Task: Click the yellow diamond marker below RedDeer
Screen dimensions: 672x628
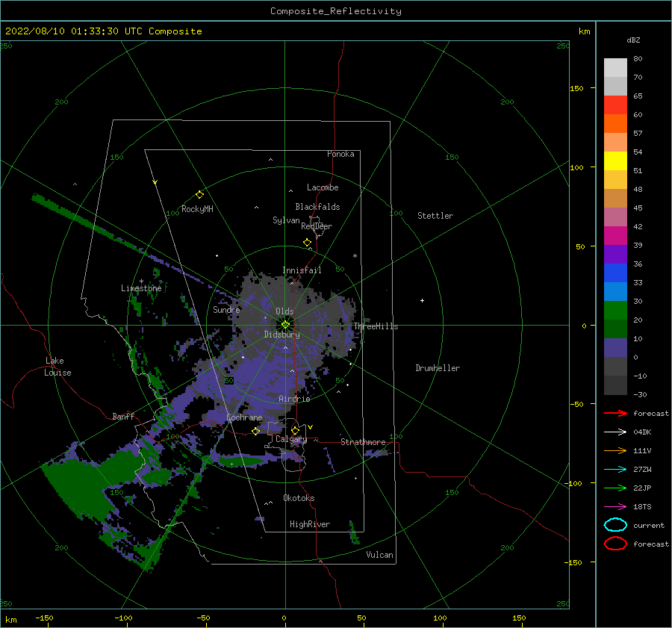Action: [307, 243]
